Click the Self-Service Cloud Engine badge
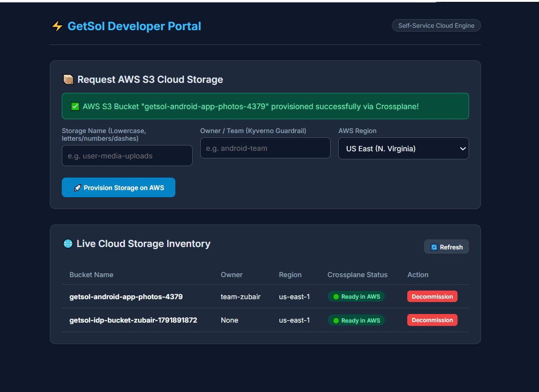Viewport: 539px width, 392px height. coord(436,25)
